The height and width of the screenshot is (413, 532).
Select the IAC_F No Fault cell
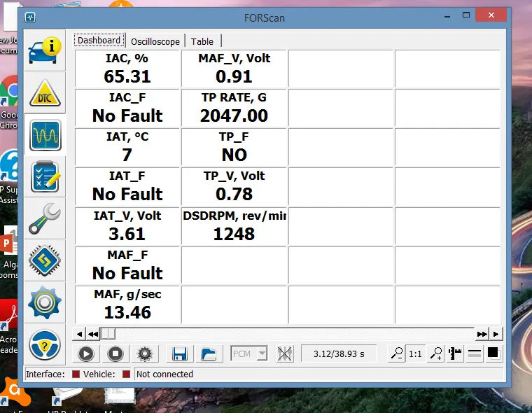127,108
